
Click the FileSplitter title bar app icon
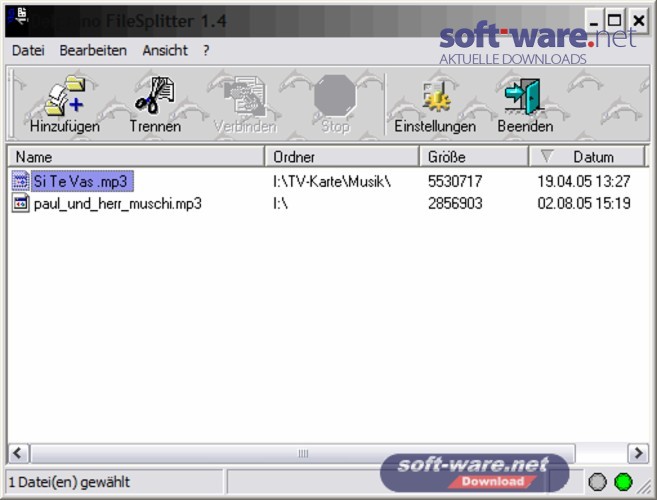18,16
